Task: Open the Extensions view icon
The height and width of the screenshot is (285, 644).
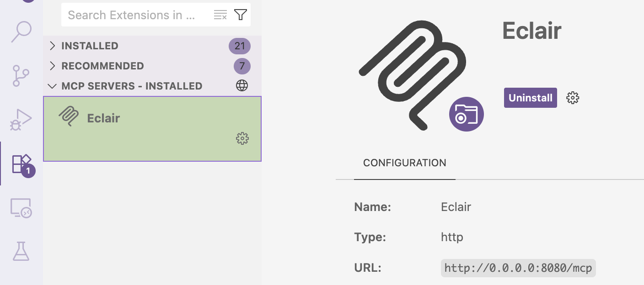Action: point(21,163)
